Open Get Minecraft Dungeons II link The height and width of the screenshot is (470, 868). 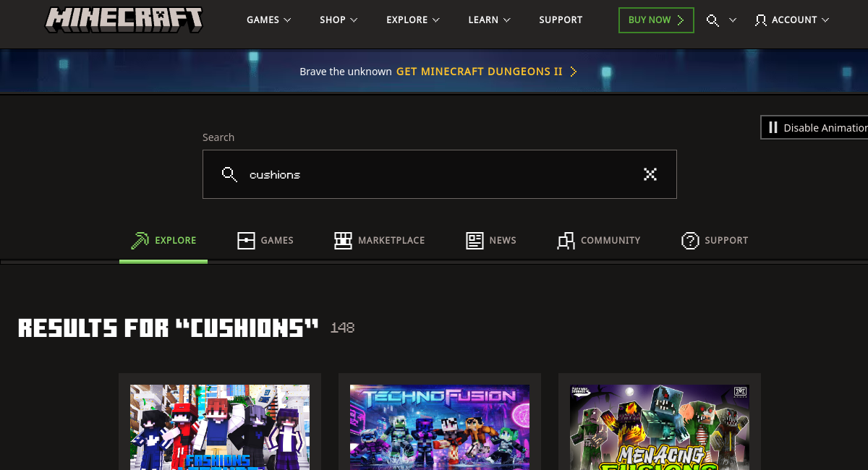(486, 72)
